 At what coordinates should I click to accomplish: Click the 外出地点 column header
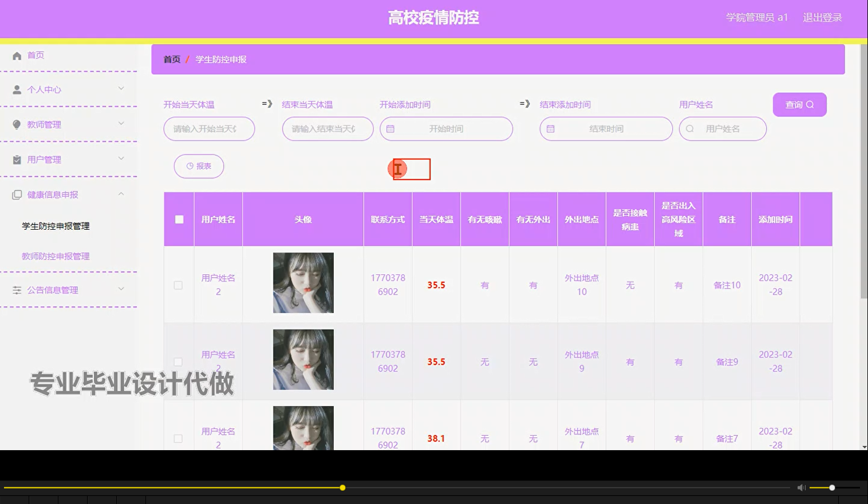pos(582,220)
